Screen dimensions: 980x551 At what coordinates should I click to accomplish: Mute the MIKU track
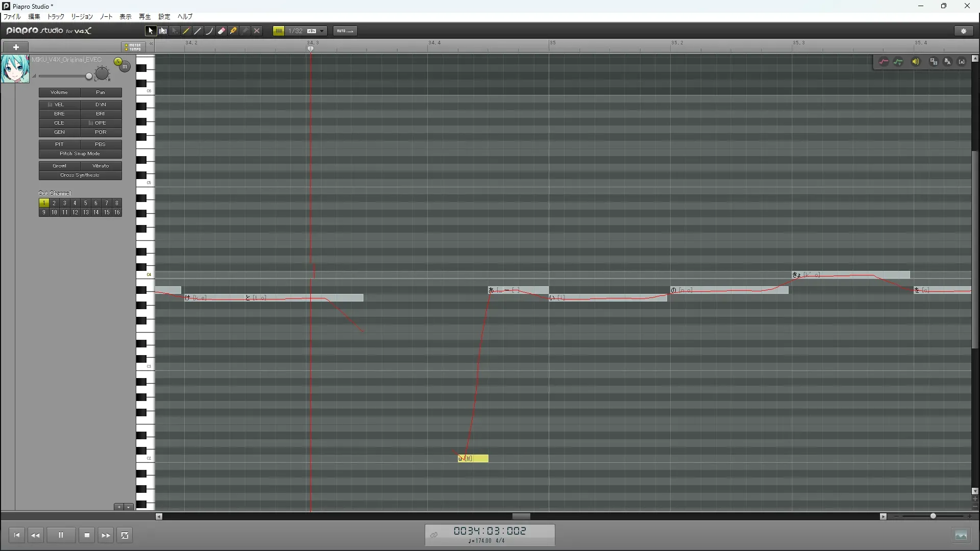(x=125, y=67)
